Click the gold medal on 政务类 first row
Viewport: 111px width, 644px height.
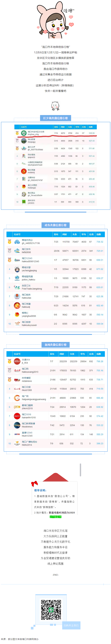(10, 242)
